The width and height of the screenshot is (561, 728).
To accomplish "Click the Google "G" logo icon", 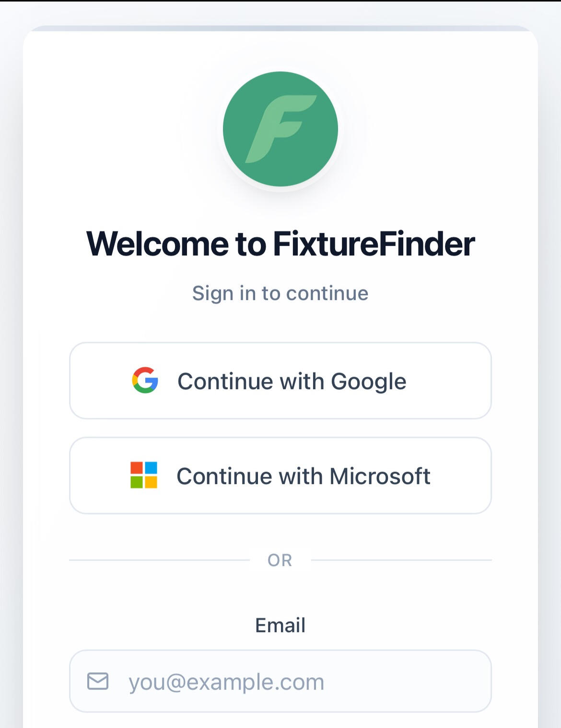I will click(x=145, y=381).
